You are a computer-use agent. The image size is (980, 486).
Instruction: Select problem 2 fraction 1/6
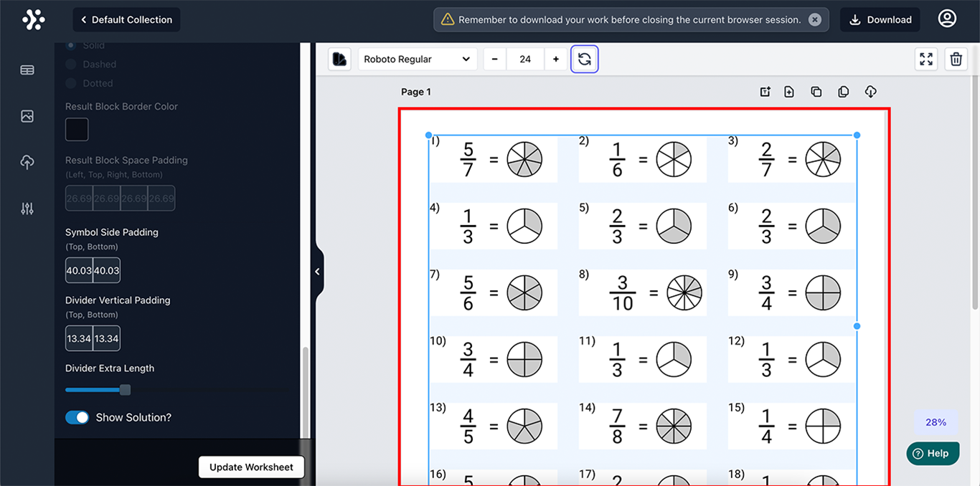[x=617, y=160]
